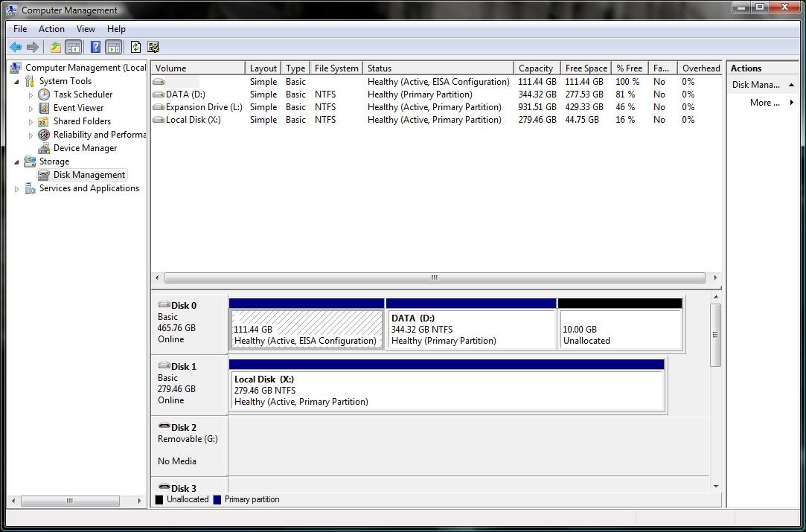
Task: Click the Settings list toolbar icon
Action: pyautogui.click(x=153, y=48)
